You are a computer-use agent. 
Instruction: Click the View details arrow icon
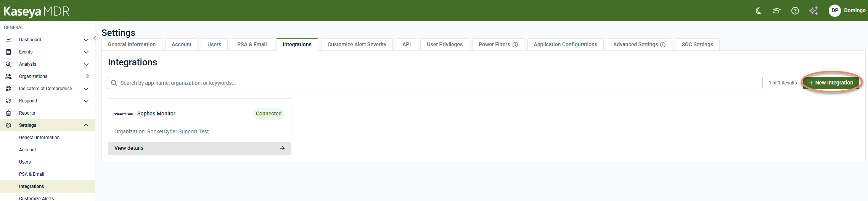pyautogui.click(x=282, y=148)
